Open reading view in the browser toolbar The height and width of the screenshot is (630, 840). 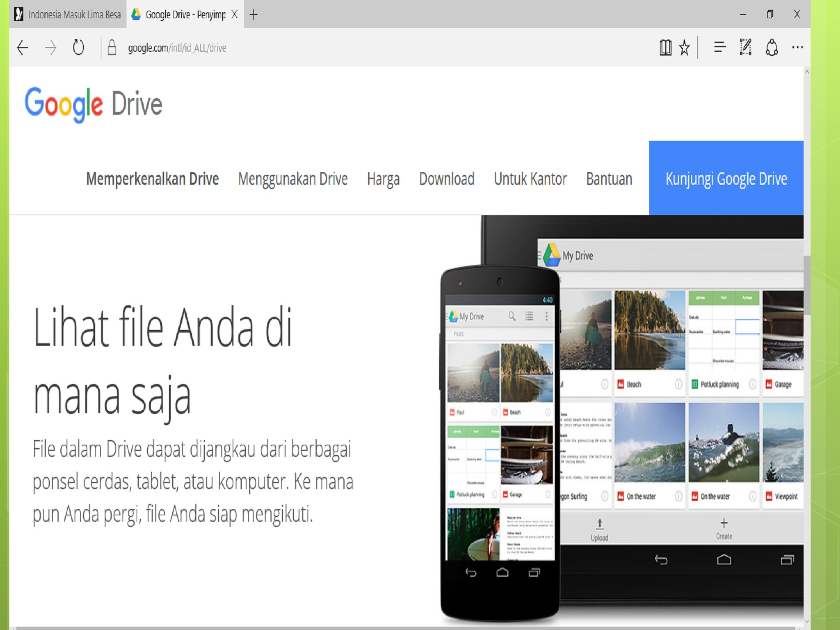pyautogui.click(x=666, y=48)
